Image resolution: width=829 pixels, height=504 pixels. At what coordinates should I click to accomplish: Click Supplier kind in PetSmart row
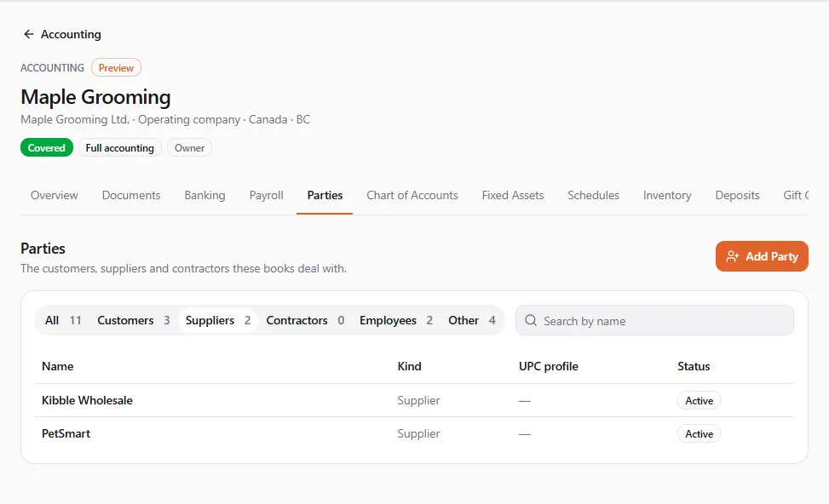point(418,433)
